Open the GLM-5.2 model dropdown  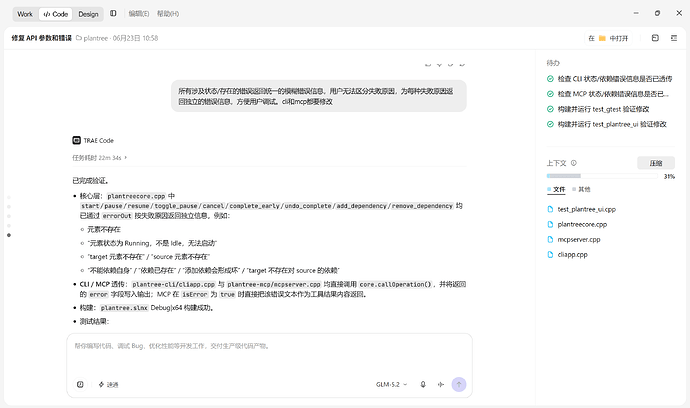tap(391, 384)
